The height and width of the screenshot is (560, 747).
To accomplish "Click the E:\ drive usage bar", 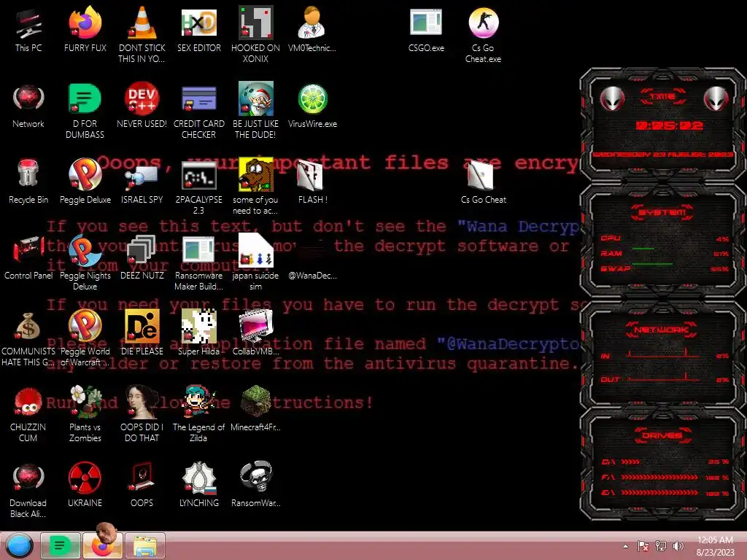I will (665, 492).
